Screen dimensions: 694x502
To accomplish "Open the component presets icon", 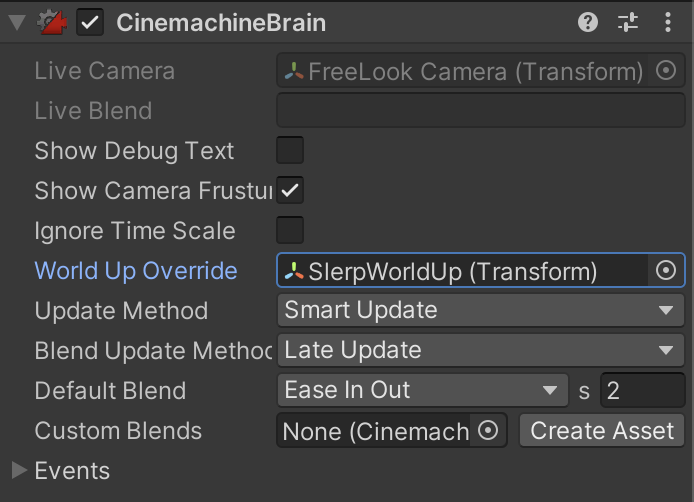I will (628, 22).
